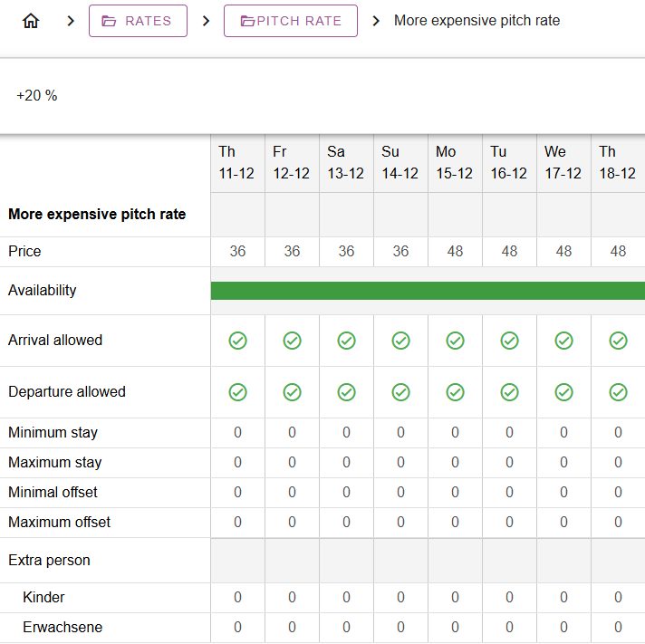
Task: Toggle arrival allowed check for Th 18-12
Action: 618,341
